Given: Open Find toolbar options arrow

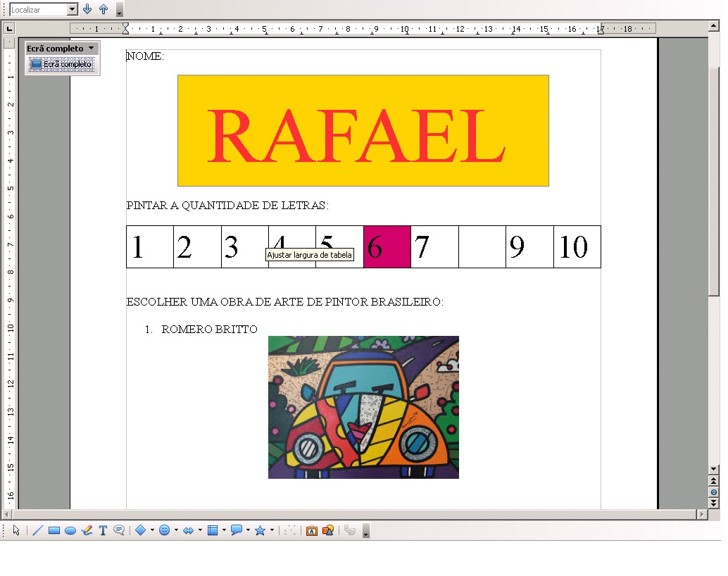Looking at the screenshot, I should pyautogui.click(x=119, y=10).
